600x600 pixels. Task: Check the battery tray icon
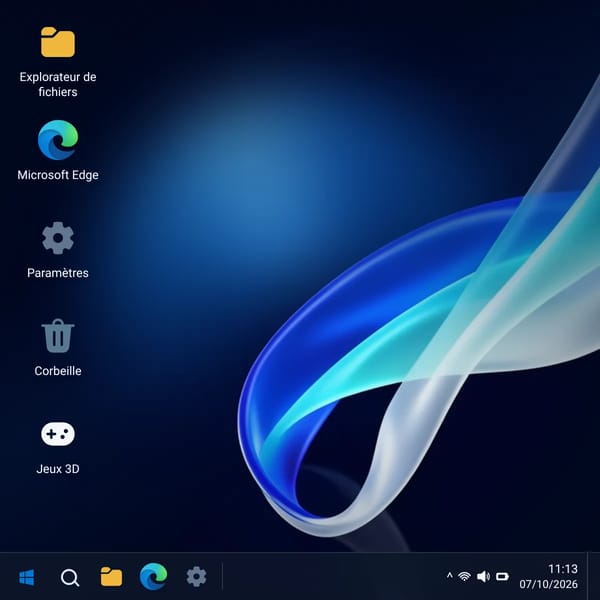pos(502,576)
